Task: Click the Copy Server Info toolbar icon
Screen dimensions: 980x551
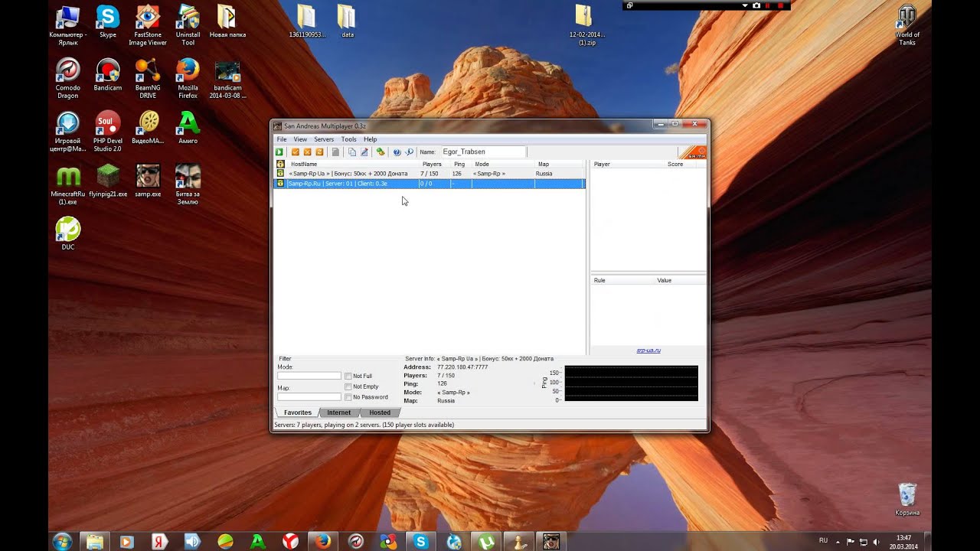Action: pos(352,152)
